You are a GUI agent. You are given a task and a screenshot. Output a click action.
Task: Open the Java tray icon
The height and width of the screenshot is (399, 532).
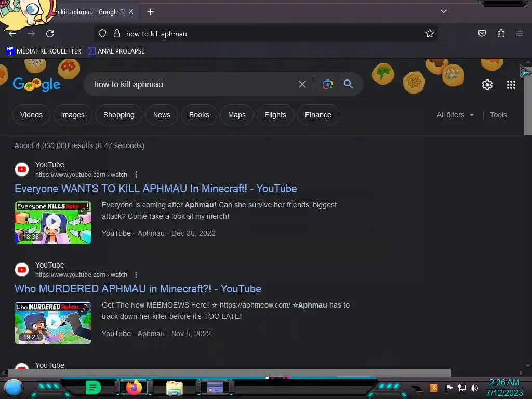click(x=434, y=388)
